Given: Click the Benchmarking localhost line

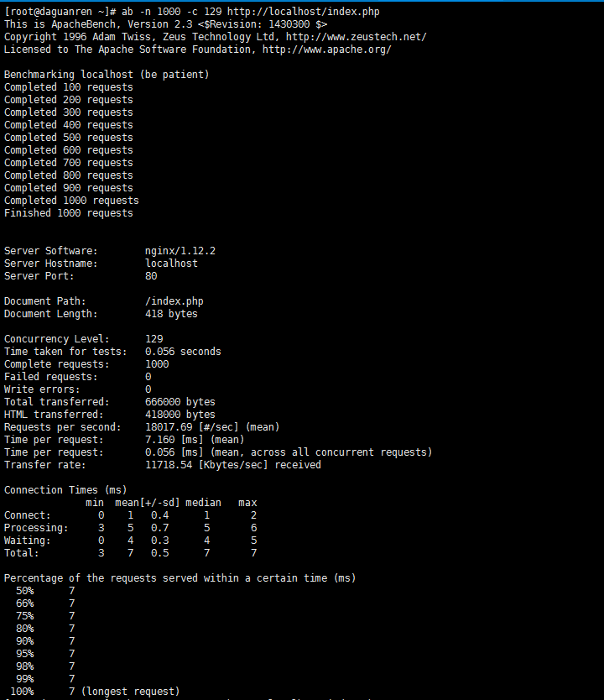Looking at the screenshot, I should point(107,75).
